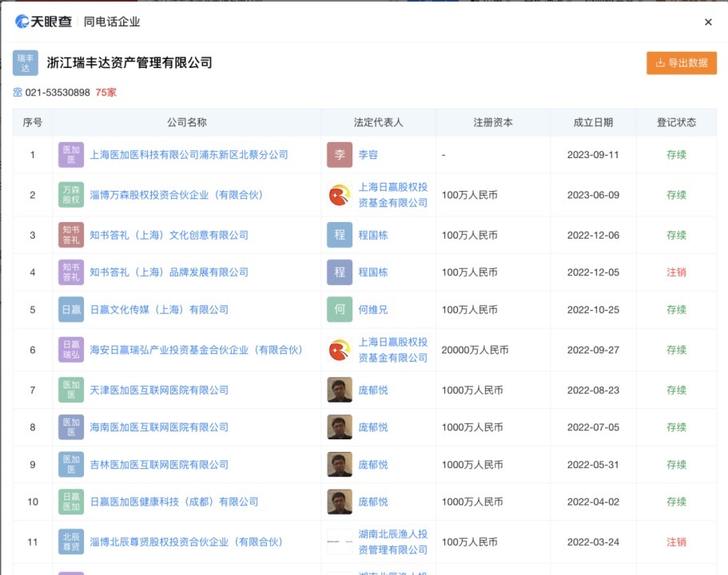The image size is (728, 575).
Task: Open 海安日赢瑞弘产业投资基金合伙企业 link
Action: tap(197, 350)
